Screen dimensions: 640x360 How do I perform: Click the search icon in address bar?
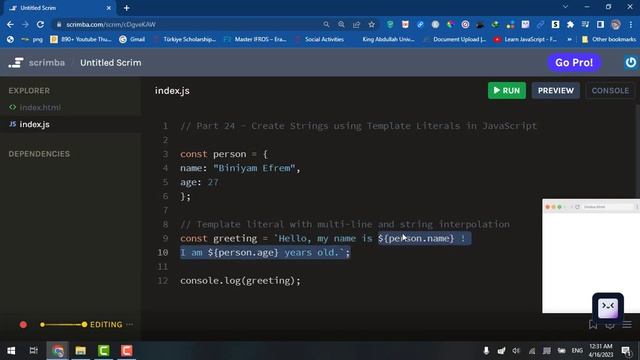[x=326, y=24]
